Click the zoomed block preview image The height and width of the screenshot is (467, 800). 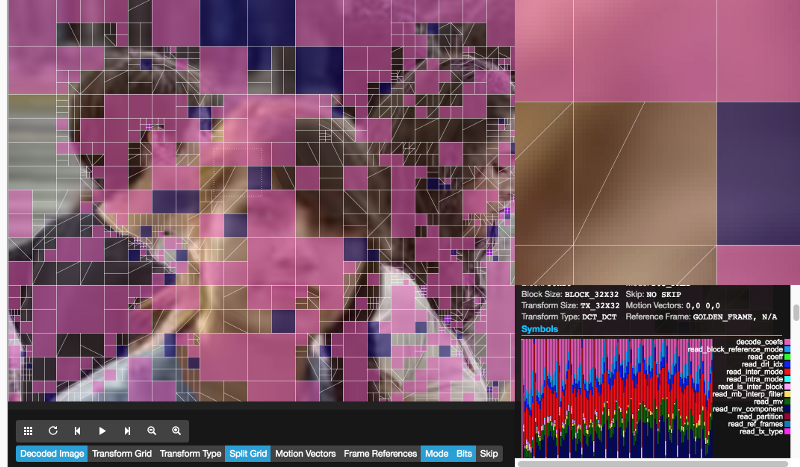tap(657, 142)
